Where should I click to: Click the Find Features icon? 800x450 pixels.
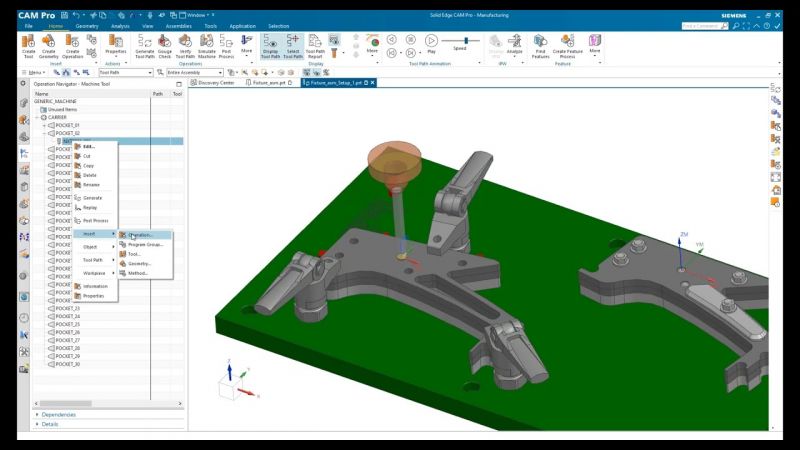coord(540,44)
